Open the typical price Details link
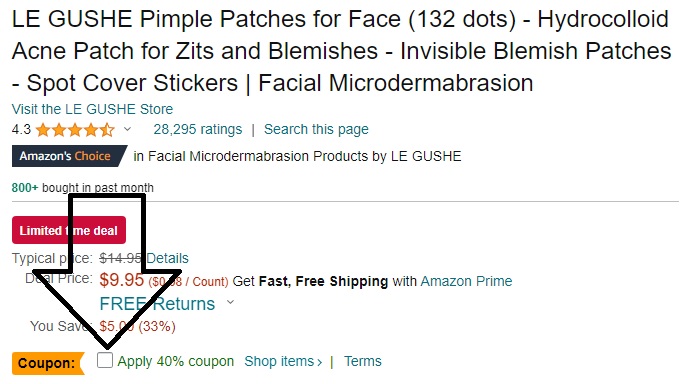The height and width of the screenshot is (384, 693). point(168,258)
